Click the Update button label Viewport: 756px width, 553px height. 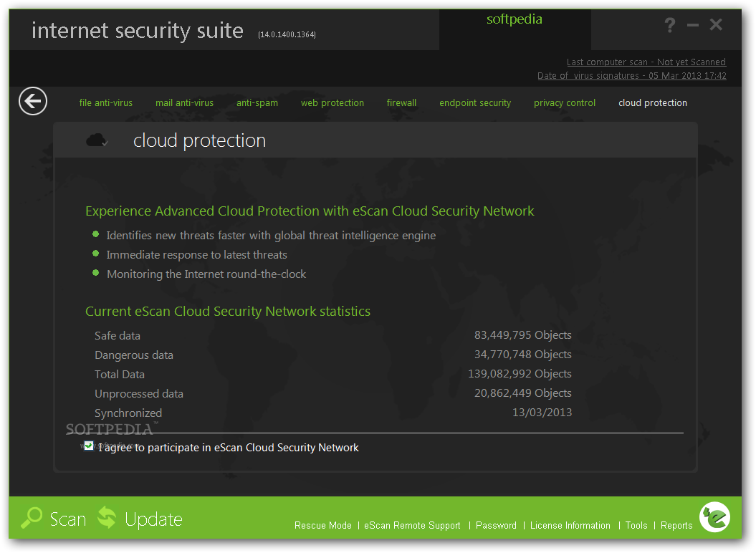153,519
